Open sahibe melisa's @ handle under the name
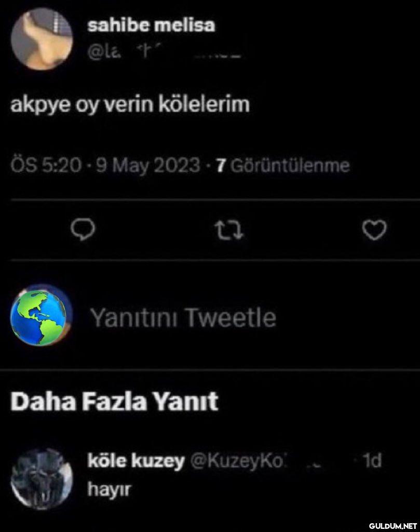Viewport: 420px width, 532px height. 164,52
